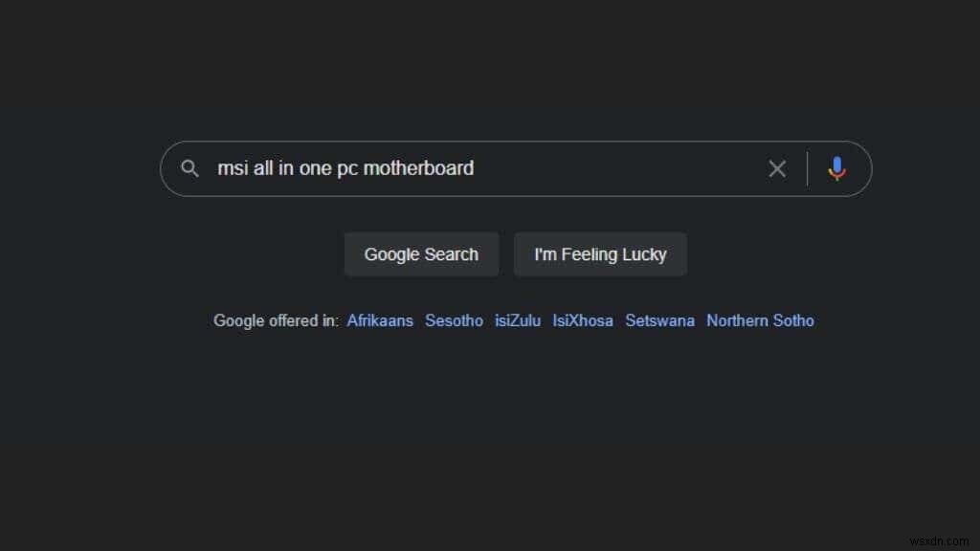Click the word "one" in the query
This screenshot has height=551, width=980.
click(315, 168)
